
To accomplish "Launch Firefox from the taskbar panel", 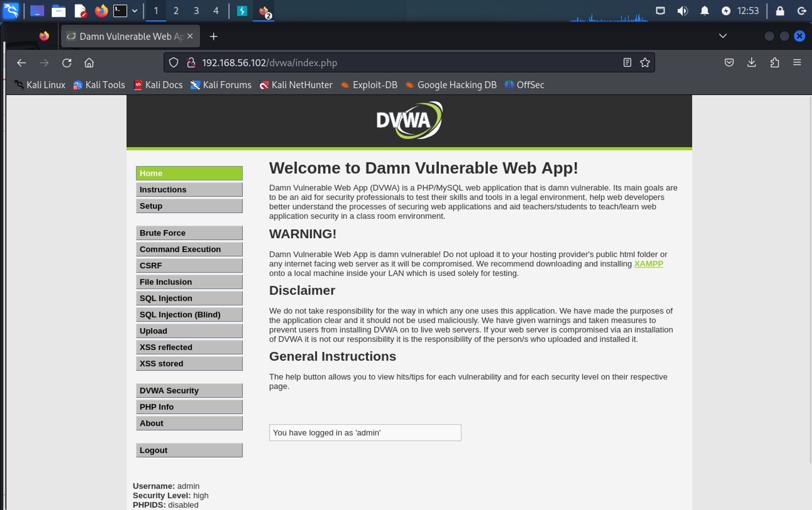I will [101, 11].
